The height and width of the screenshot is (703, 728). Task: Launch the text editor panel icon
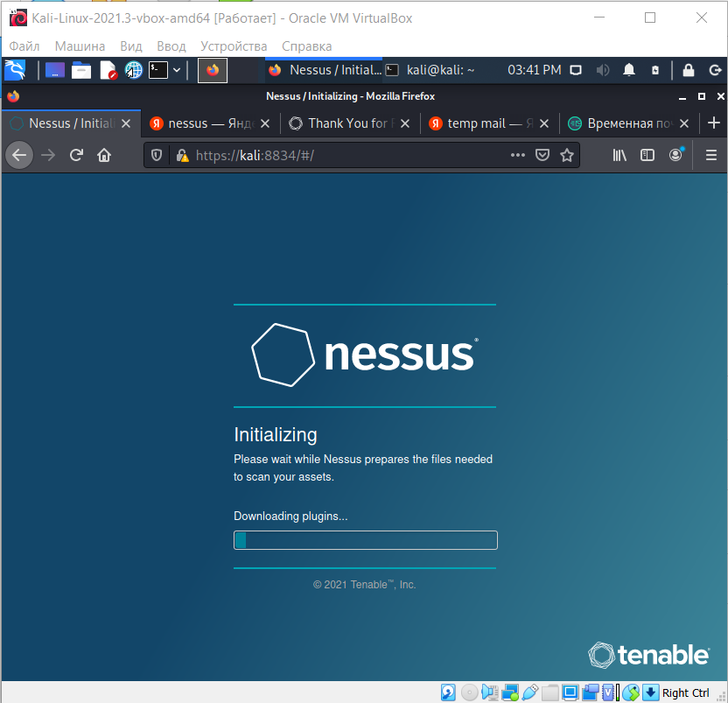click(x=108, y=70)
